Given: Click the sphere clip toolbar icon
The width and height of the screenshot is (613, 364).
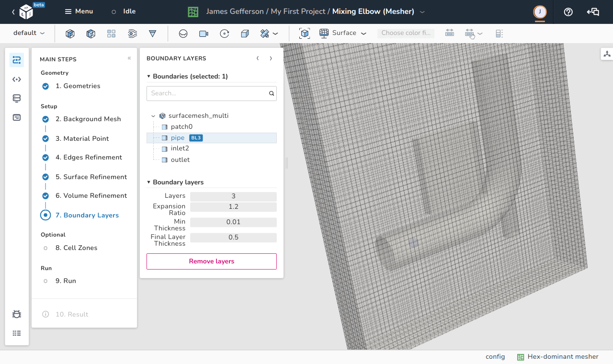Looking at the screenshot, I should 183,34.
